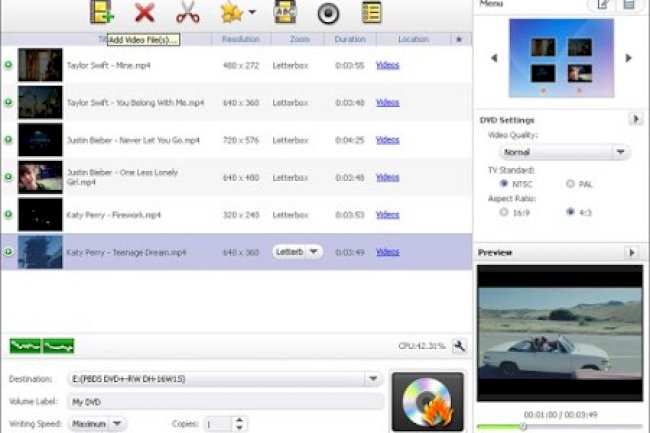This screenshot has width=650, height=433.
Task: Click the preview video frame
Action: pyautogui.click(x=560, y=333)
